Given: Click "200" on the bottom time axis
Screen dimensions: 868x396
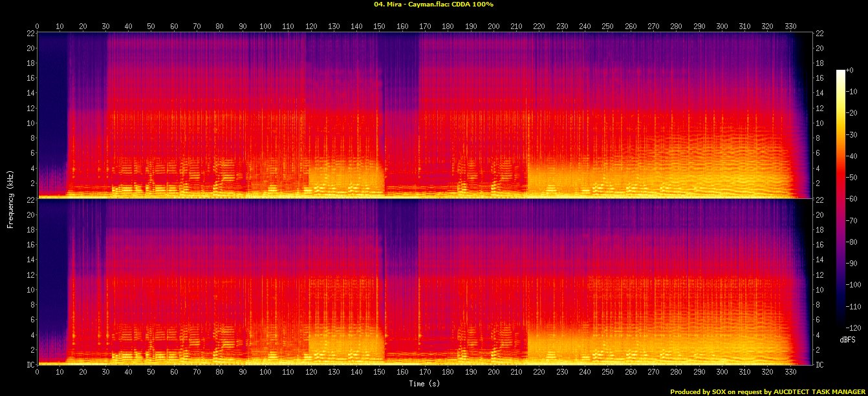Looking at the screenshot, I should 494,373.
